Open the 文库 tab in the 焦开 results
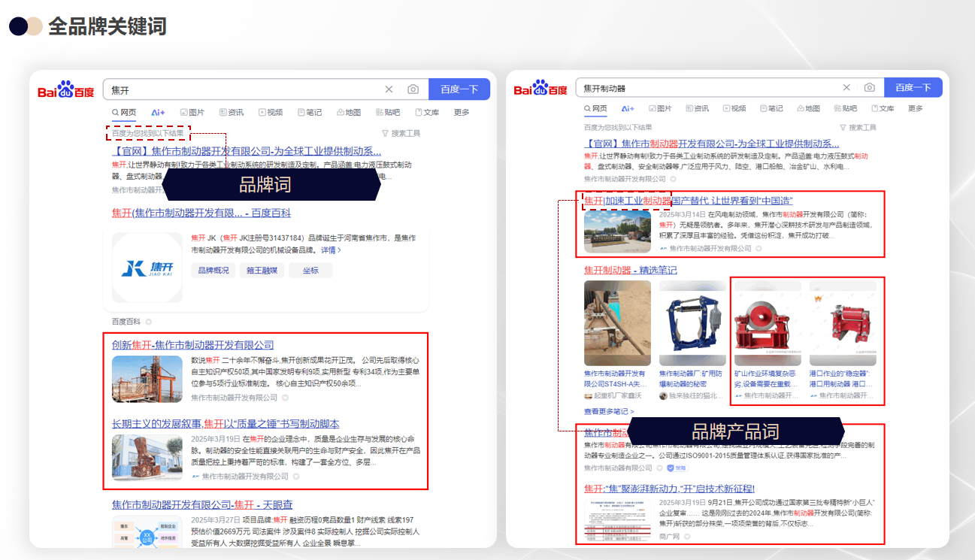Image resolution: width=975 pixels, height=560 pixels. click(x=427, y=113)
